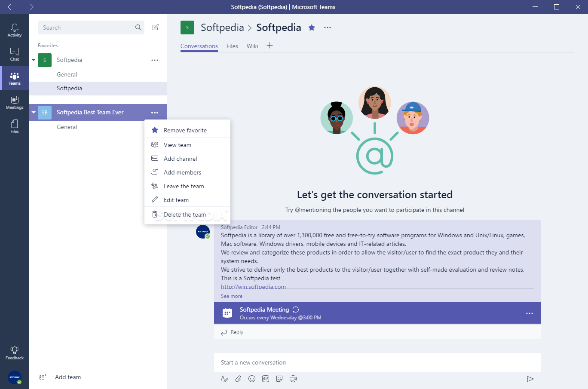Click Softpedia Editor message avatar
The height and width of the screenshot is (389, 588).
point(203,232)
